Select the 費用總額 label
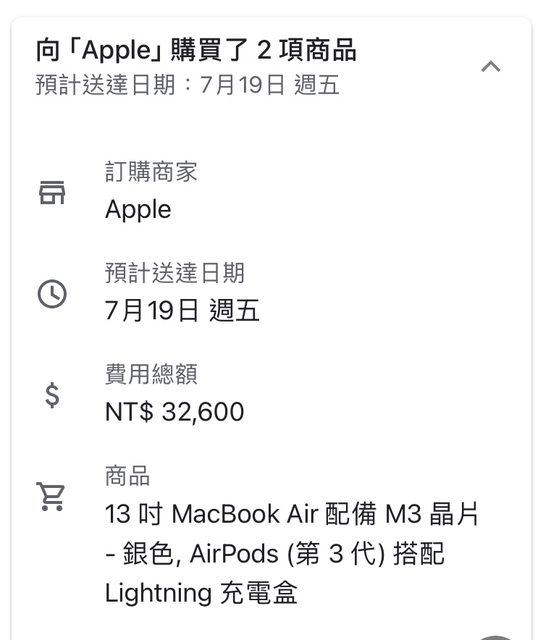The image size is (543, 640). point(151,374)
